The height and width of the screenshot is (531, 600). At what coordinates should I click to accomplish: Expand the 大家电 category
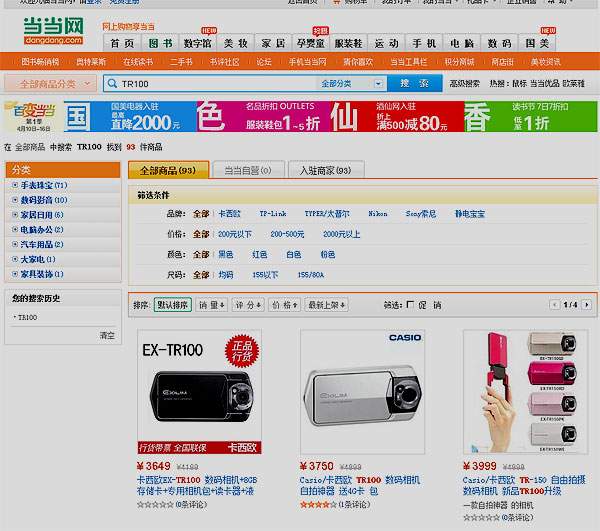point(15,259)
